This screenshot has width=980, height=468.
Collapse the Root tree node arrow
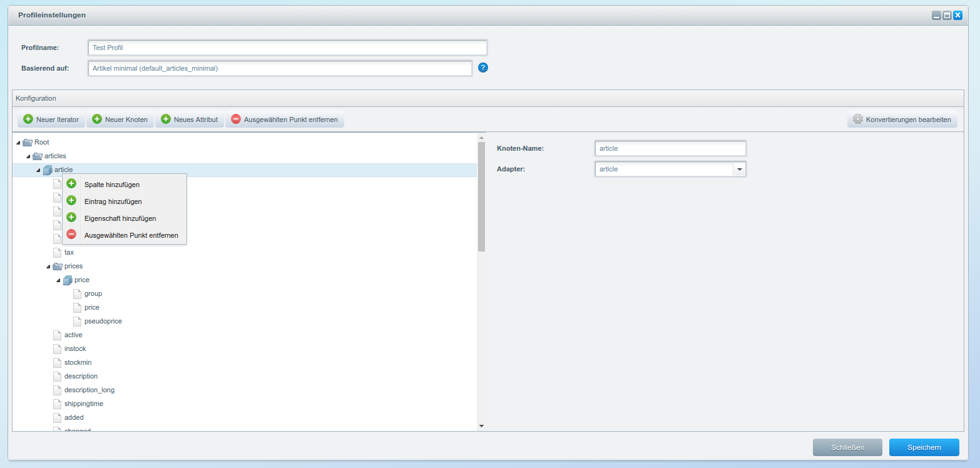(x=18, y=143)
